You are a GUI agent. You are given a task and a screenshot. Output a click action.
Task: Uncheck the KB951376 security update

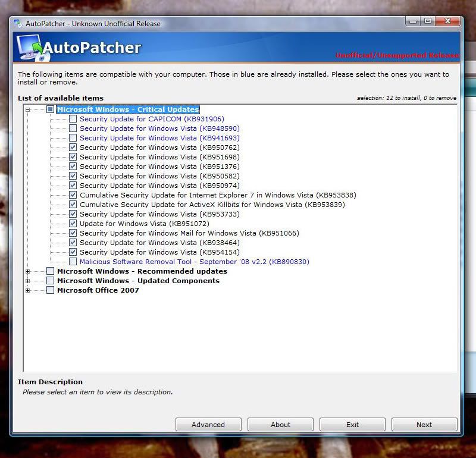point(73,167)
